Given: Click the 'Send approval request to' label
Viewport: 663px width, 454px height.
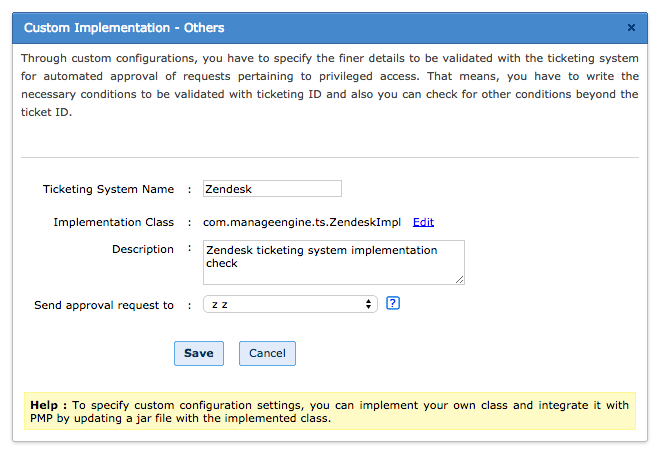Looking at the screenshot, I should 104,305.
